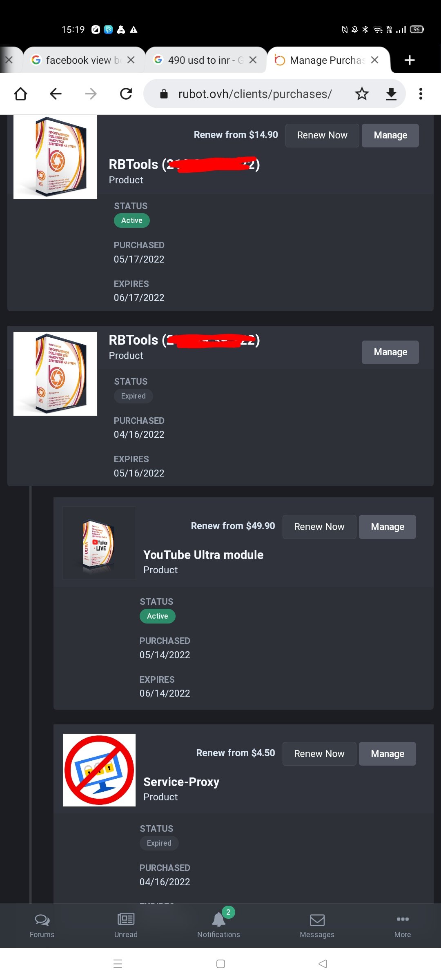
Task: Click Renew Now for YouTube Ultra module
Action: click(x=319, y=527)
